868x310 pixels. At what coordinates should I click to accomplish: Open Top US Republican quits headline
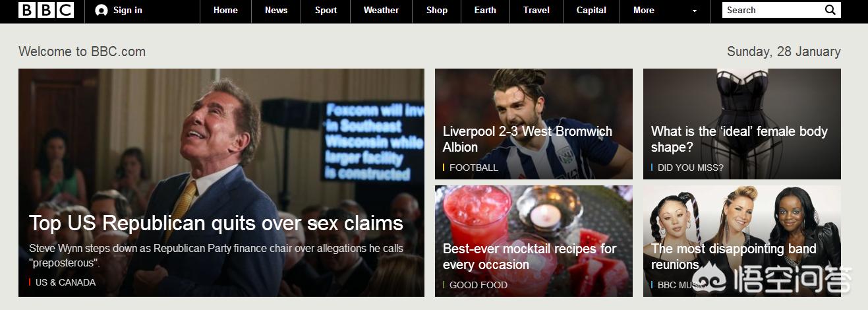pos(216,223)
